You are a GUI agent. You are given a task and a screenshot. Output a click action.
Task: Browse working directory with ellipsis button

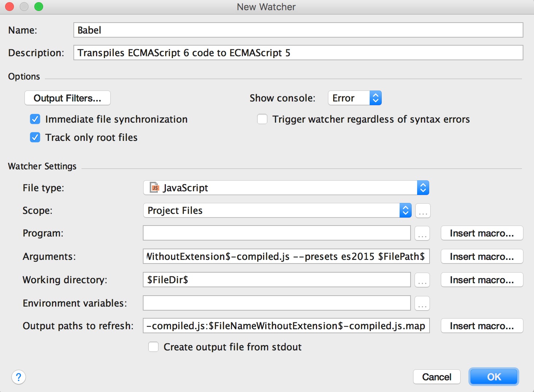click(x=422, y=280)
